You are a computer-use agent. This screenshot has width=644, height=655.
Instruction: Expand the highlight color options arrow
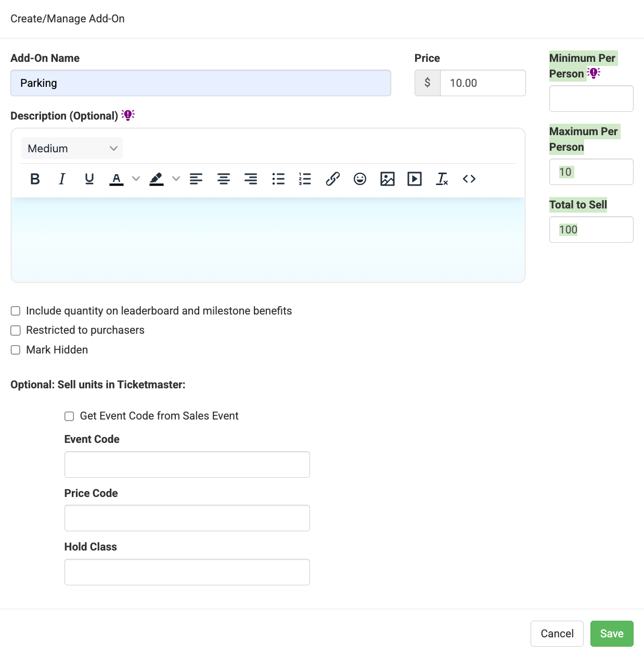[176, 179]
